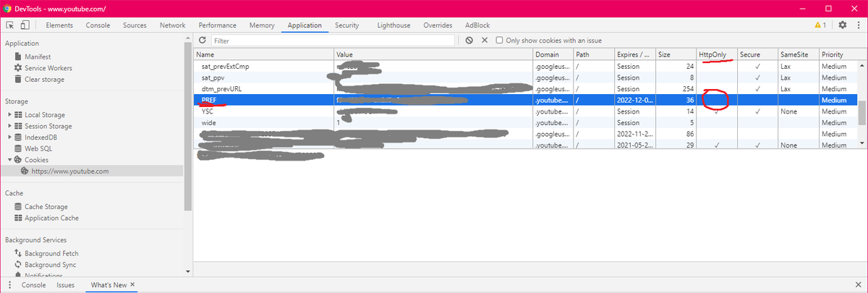
Task: Open the Memory tab
Action: (x=262, y=25)
